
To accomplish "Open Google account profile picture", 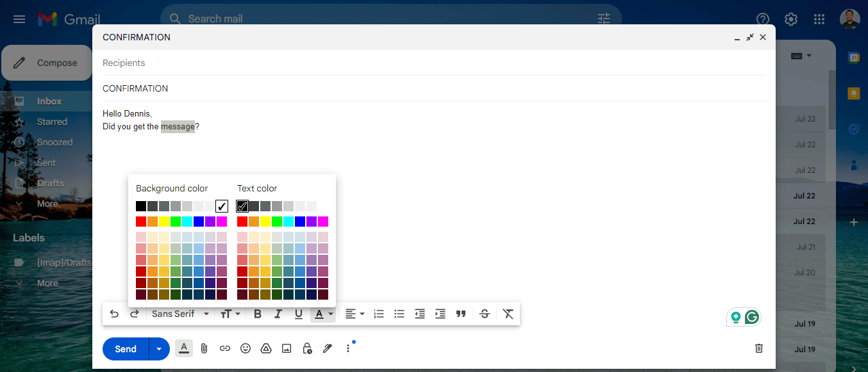I will click(x=850, y=19).
